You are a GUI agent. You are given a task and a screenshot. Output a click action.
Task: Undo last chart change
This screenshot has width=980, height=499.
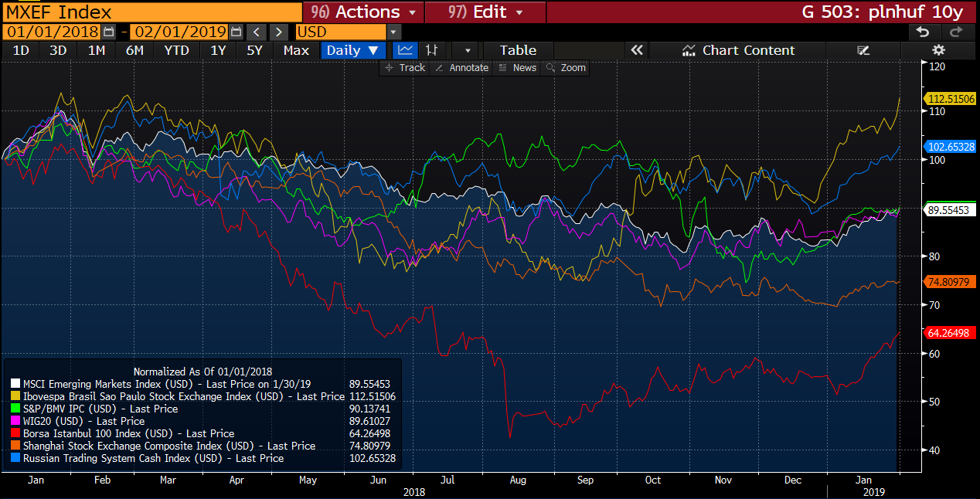[x=922, y=32]
